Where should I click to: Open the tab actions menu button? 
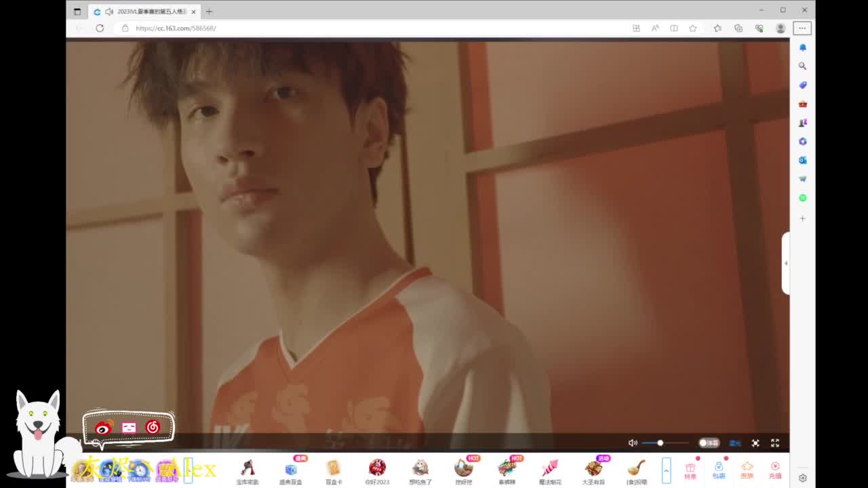click(77, 12)
